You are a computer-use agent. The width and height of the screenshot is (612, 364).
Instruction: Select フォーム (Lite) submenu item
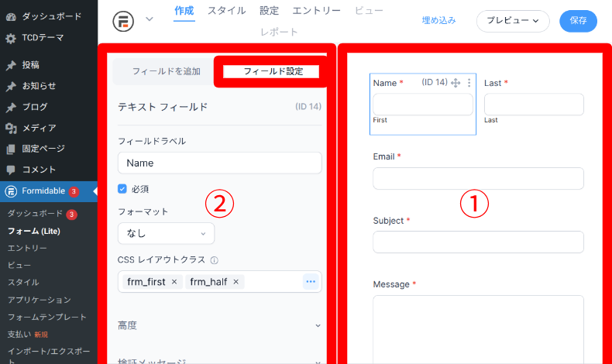pos(34,231)
